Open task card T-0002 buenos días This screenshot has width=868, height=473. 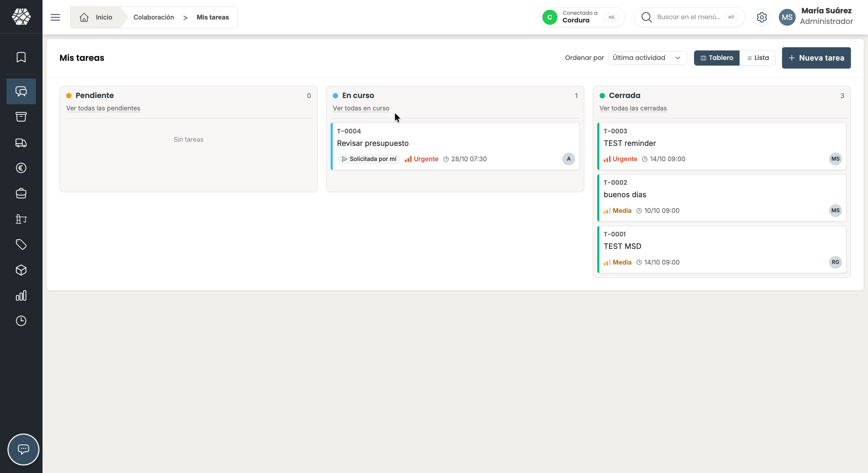(722, 198)
